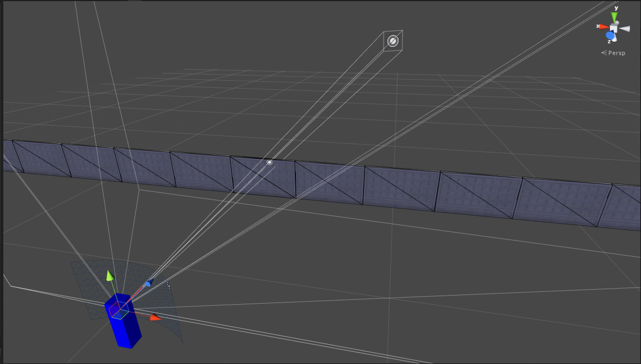Image resolution: width=641 pixels, height=364 pixels.
Task: Click the gray right-side cone on orientation gizmo
Action: (x=624, y=29)
